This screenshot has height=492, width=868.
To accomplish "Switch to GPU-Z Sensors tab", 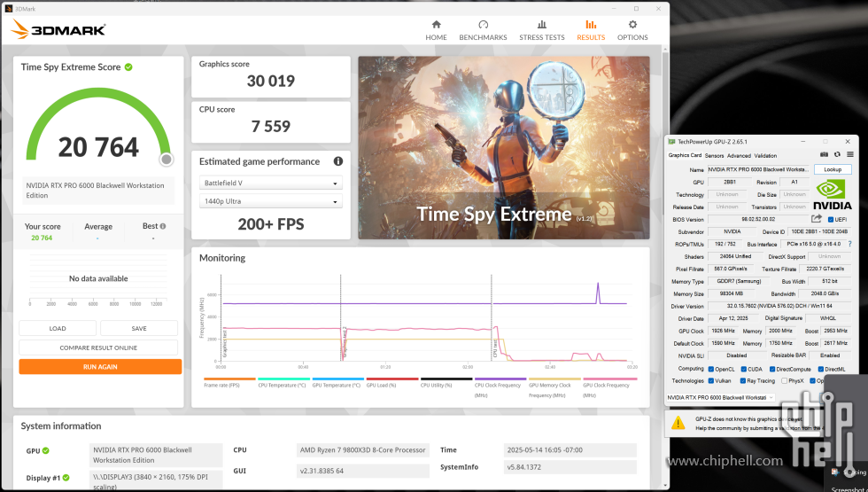I will (x=714, y=156).
